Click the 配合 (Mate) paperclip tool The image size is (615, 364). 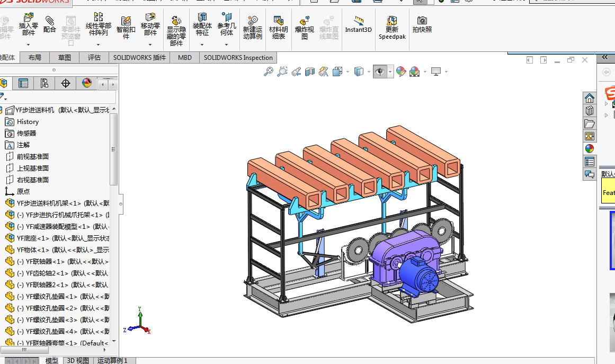pyautogui.click(x=49, y=24)
